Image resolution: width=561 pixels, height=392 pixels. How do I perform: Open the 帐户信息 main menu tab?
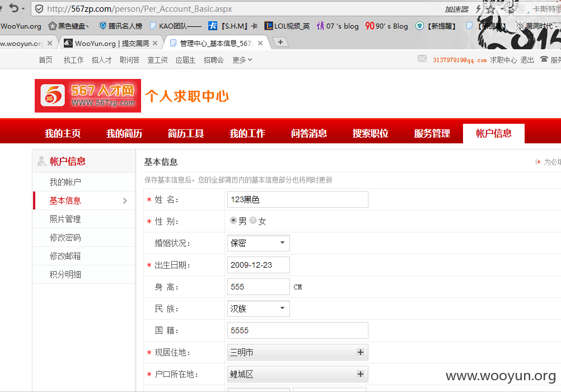click(494, 133)
